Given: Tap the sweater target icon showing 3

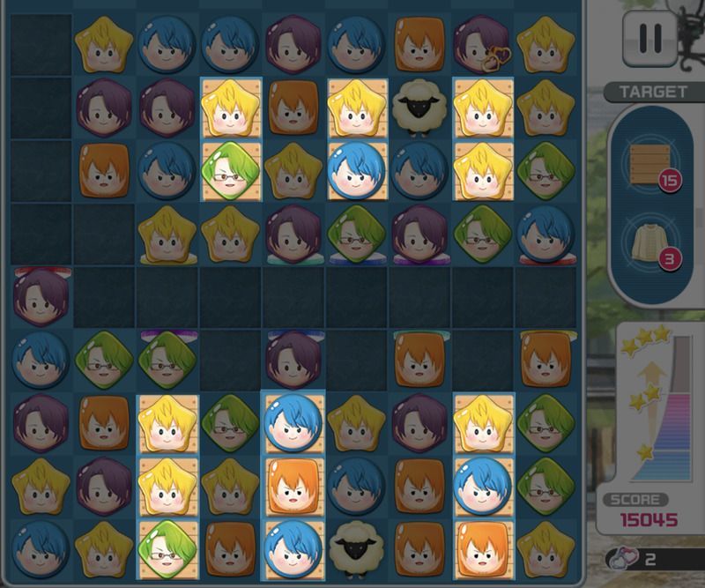Looking at the screenshot, I should (x=650, y=243).
